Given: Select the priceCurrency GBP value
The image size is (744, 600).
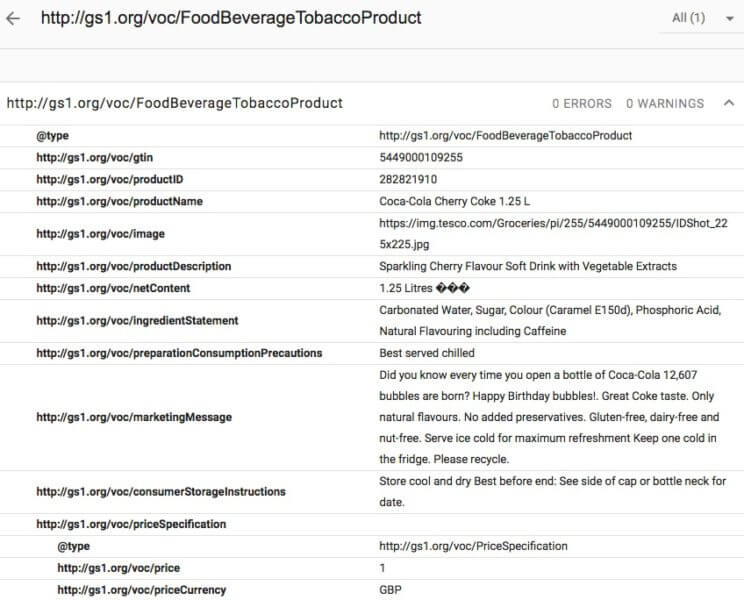Looking at the screenshot, I should [391, 590].
